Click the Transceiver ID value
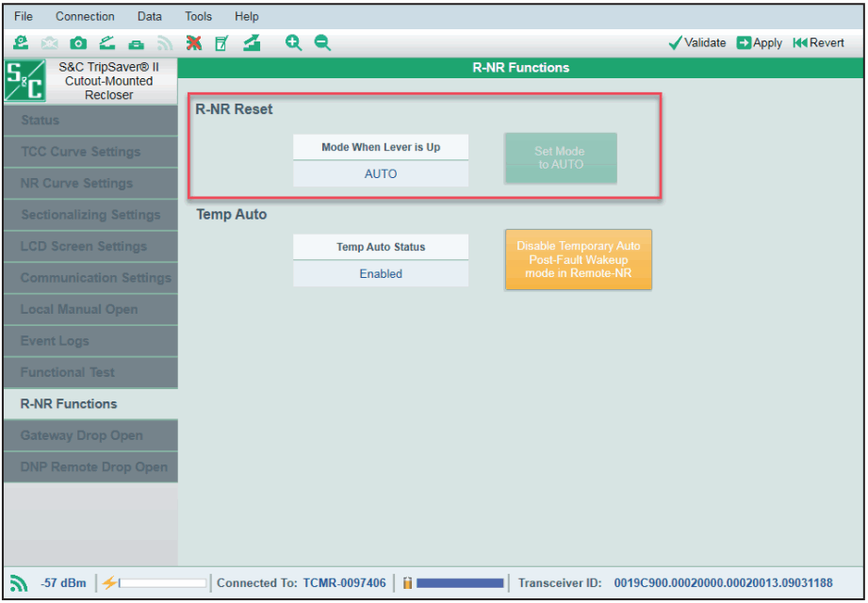This screenshot has width=868, height=603. click(x=723, y=583)
